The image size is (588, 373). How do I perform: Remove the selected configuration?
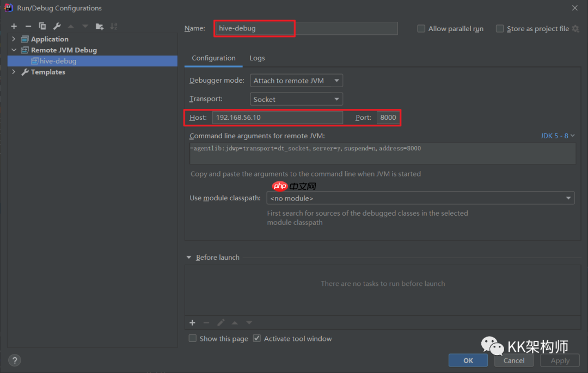point(28,26)
